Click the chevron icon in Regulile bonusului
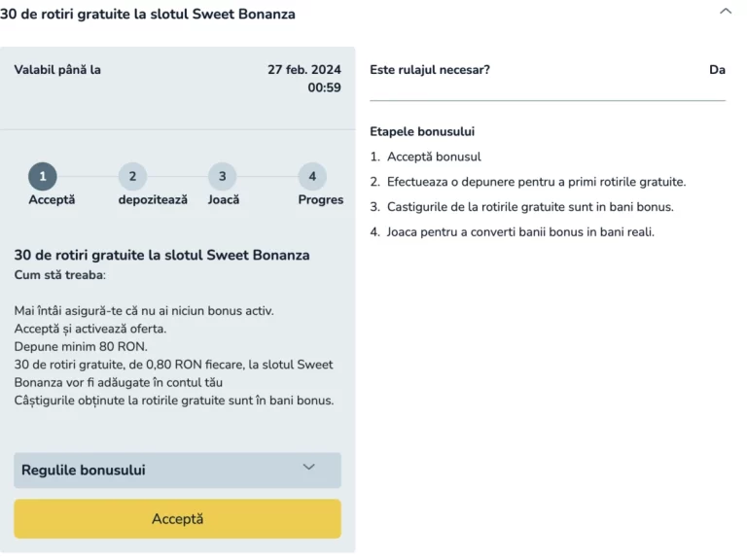Viewport: 747px width, 560px height. click(308, 467)
